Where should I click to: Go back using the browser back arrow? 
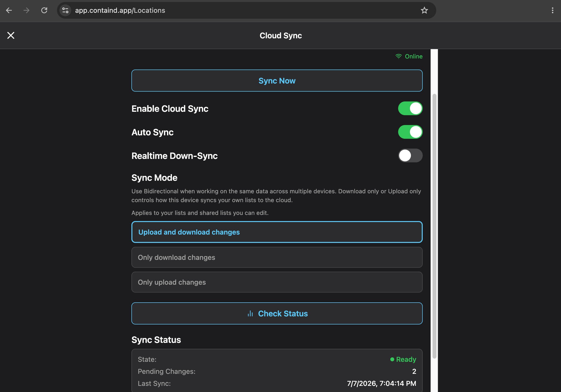(x=9, y=10)
